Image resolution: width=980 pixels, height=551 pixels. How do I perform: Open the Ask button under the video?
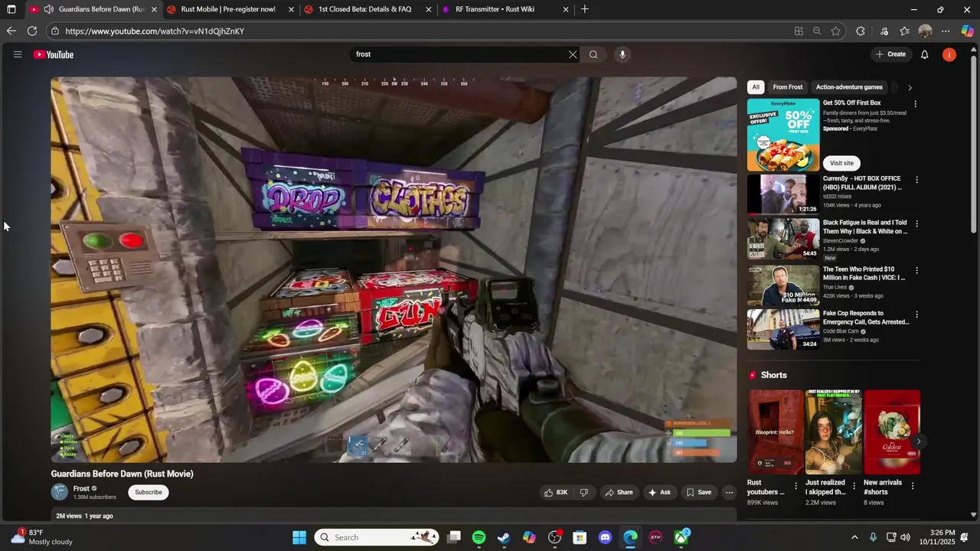point(659,492)
